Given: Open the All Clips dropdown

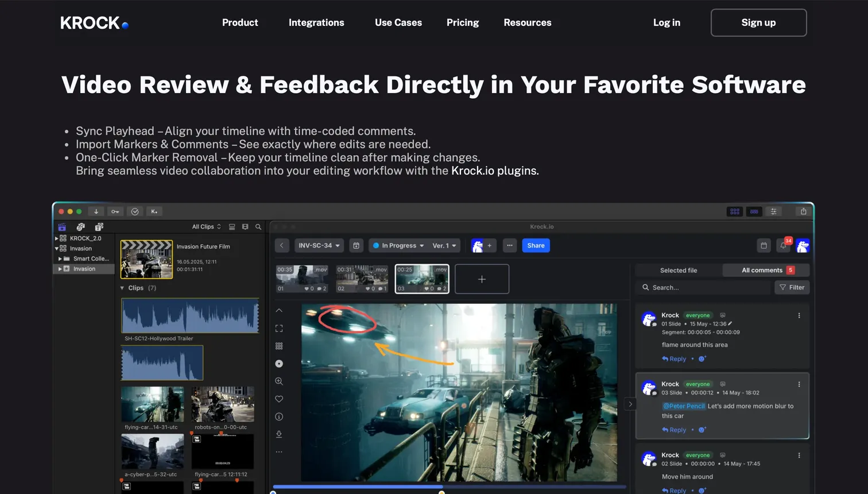Looking at the screenshot, I should tap(206, 226).
